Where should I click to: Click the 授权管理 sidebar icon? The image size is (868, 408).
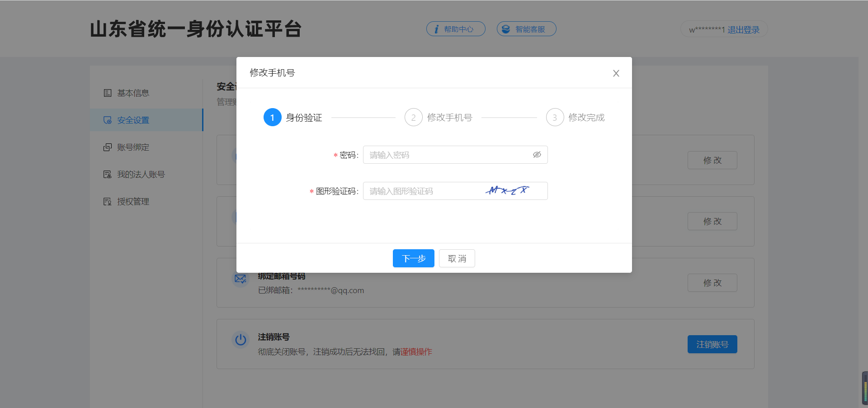point(108,201)
